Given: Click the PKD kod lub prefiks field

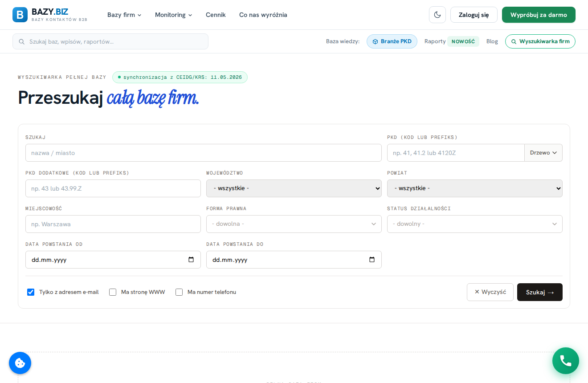Looking at the screenshot, I should [456, 153].
